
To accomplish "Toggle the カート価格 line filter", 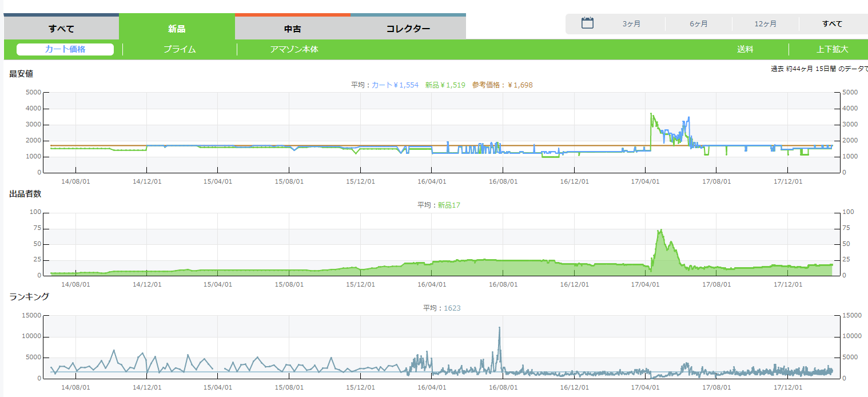I will point(65,49).
